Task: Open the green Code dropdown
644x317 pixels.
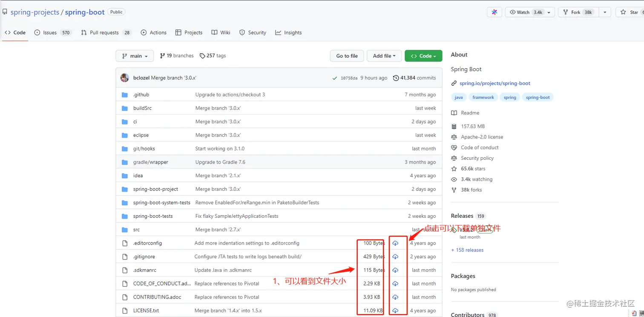Action: pyautogui.click(x=423, y=56)
